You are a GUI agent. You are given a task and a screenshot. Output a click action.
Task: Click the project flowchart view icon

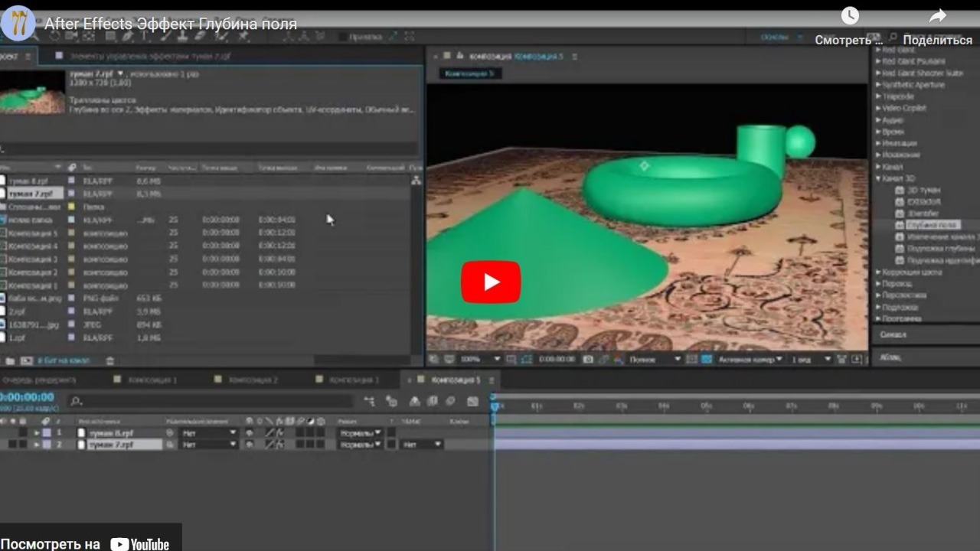[x=416, y=181]
